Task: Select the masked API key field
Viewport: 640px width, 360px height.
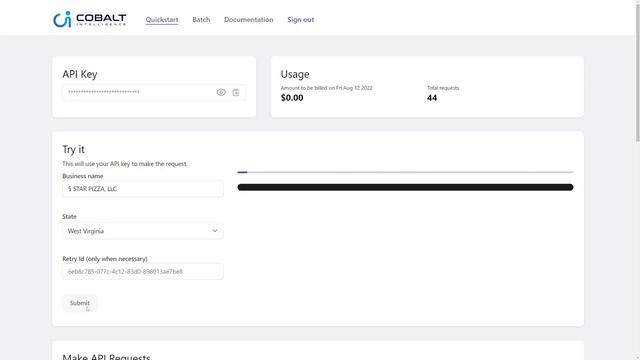Action: (x=139, y=92)
